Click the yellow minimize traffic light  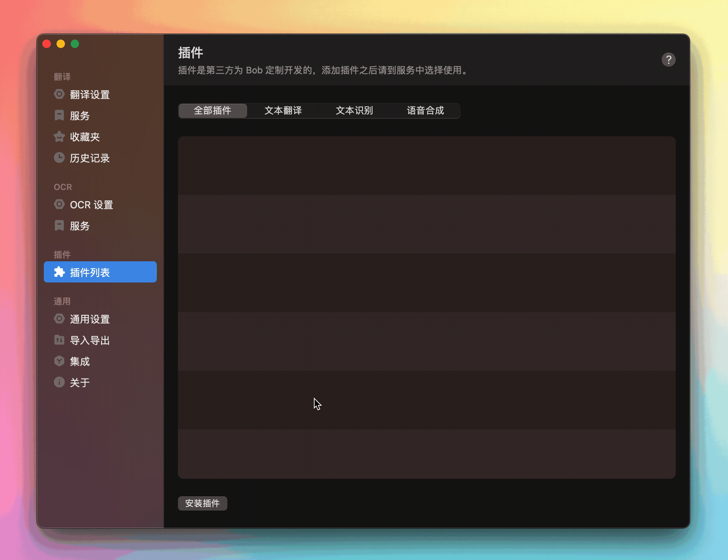pos(60,44)
